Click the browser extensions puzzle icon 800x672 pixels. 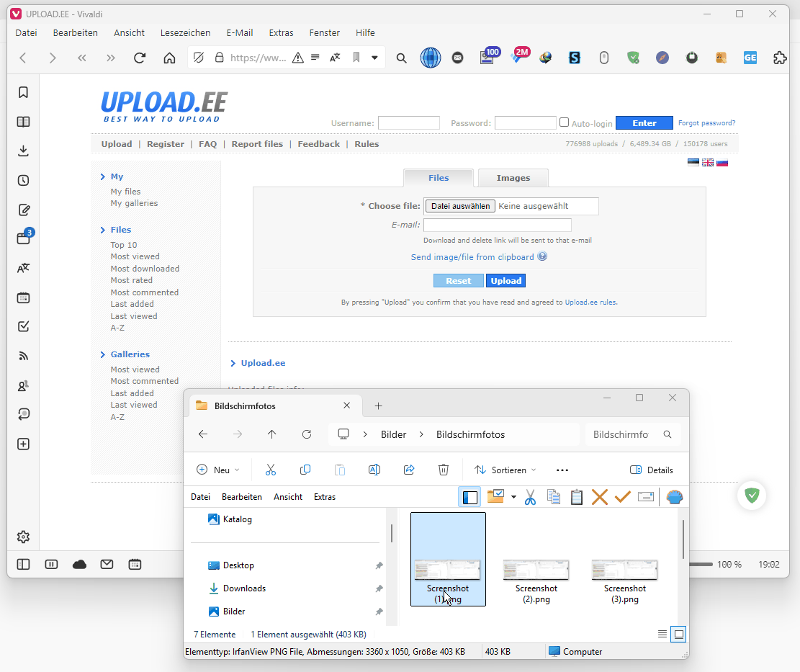coord(780,58)
